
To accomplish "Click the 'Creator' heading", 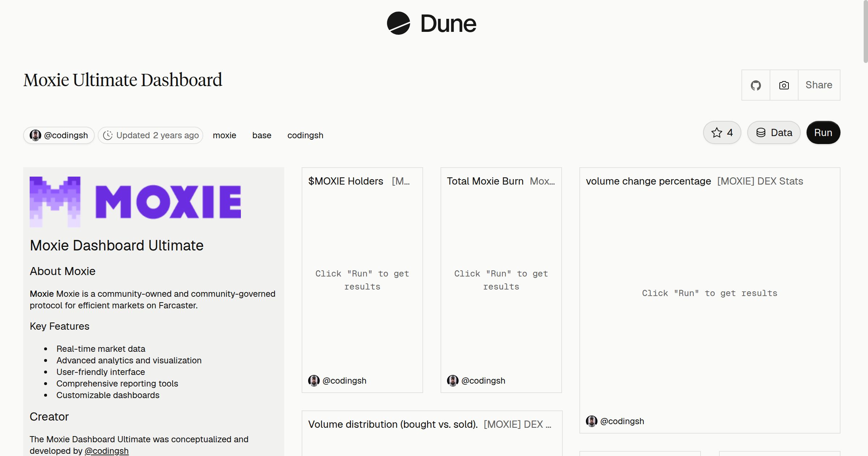I will [x=49, y=417].
